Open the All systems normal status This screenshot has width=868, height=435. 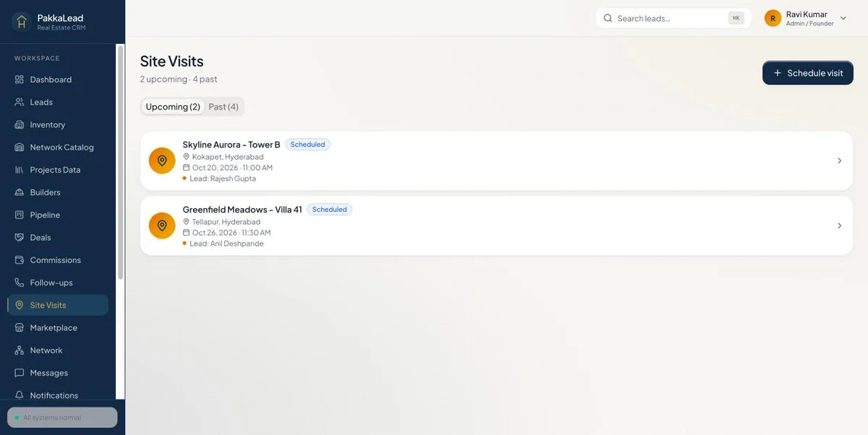(62, 418)
